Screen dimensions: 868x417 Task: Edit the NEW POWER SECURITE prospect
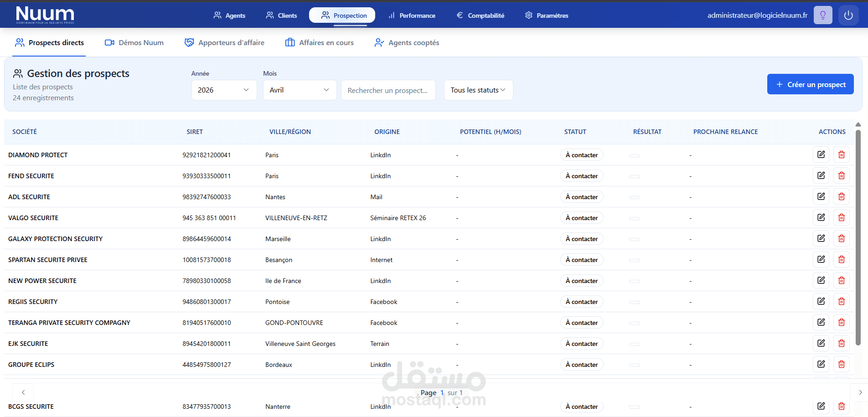tap(821, 280)
